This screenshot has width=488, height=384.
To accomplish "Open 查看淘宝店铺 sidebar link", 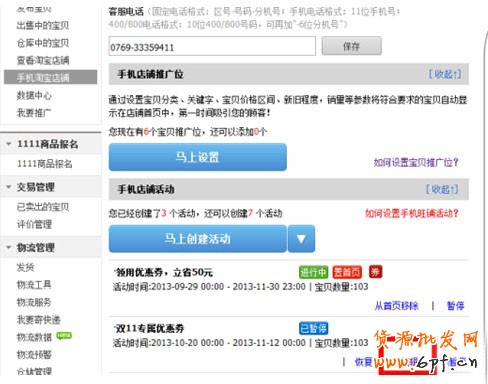I will [43, 60].
